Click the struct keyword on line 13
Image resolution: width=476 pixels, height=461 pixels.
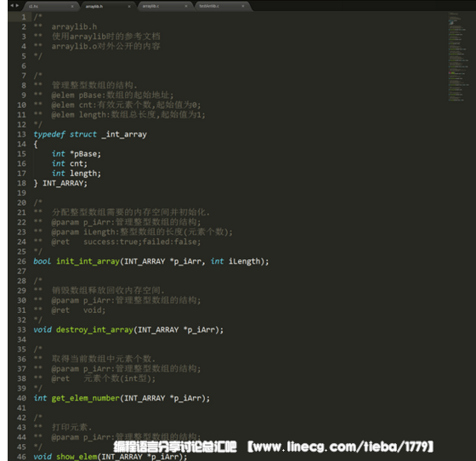(83, 134)
